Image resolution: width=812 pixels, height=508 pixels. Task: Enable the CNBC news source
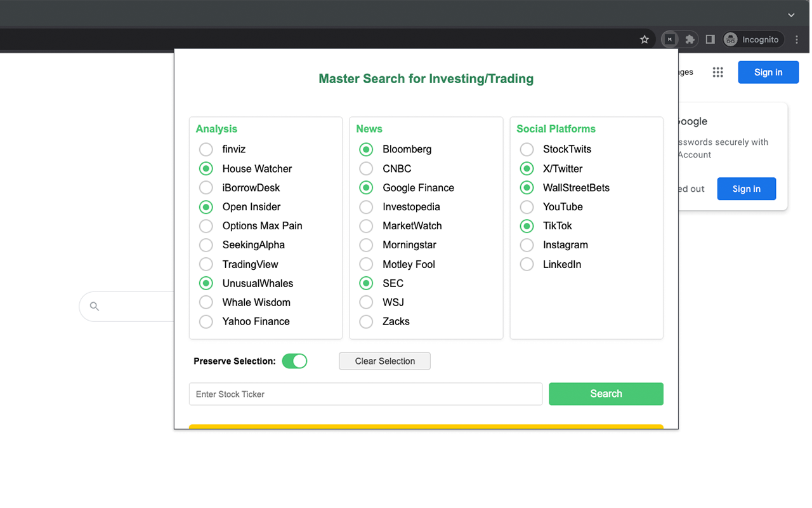[365, 168]
